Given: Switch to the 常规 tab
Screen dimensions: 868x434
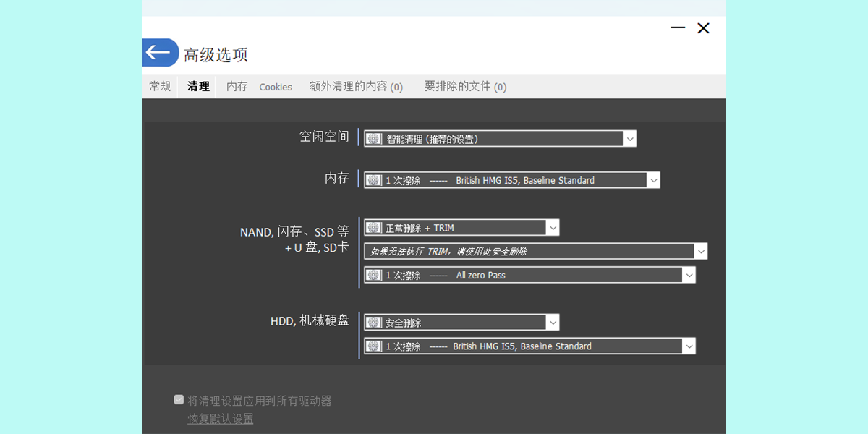Looking at the screenshot, I should pyautogui.click(x=159, y=86).
